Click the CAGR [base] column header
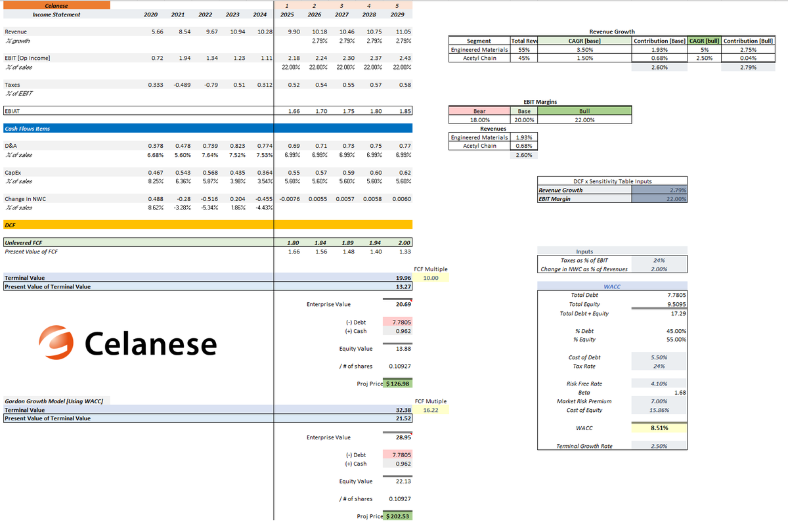 click(x=584, y=41)
